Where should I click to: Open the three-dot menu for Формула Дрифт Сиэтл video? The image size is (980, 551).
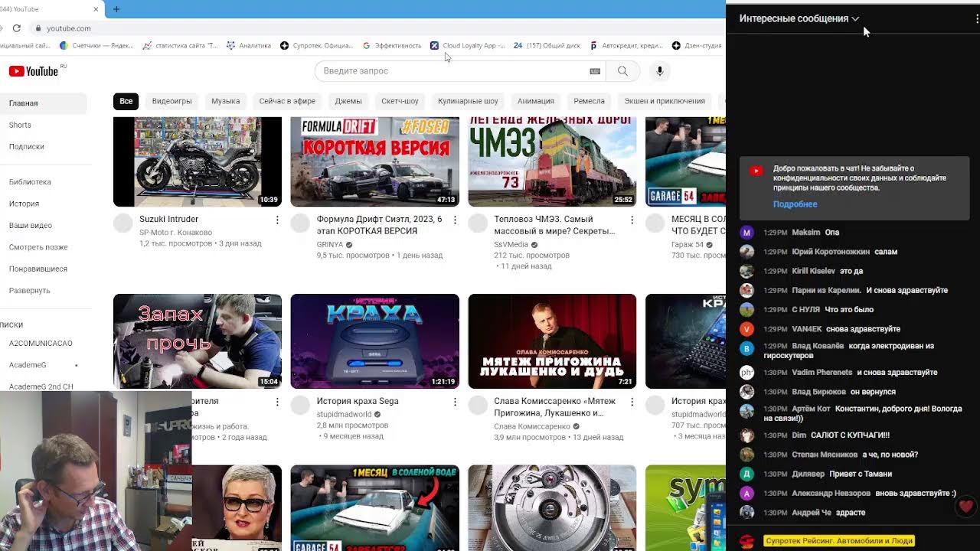(455, 220)
